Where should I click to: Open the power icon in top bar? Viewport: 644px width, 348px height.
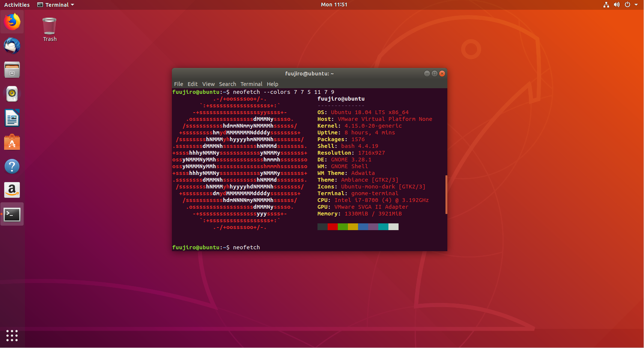(x=627, y=5)
